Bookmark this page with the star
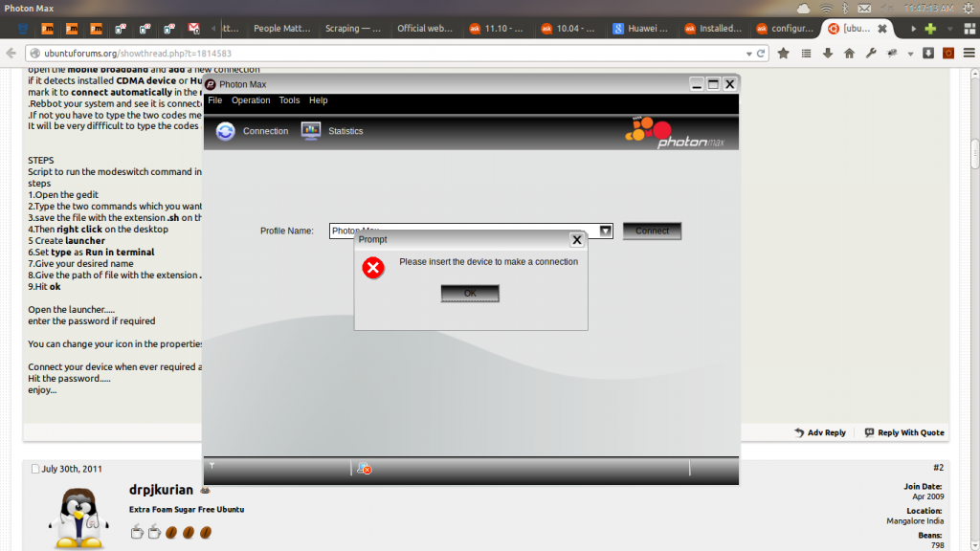The width and height of the screenshot is (980, 551). point(783,54)
